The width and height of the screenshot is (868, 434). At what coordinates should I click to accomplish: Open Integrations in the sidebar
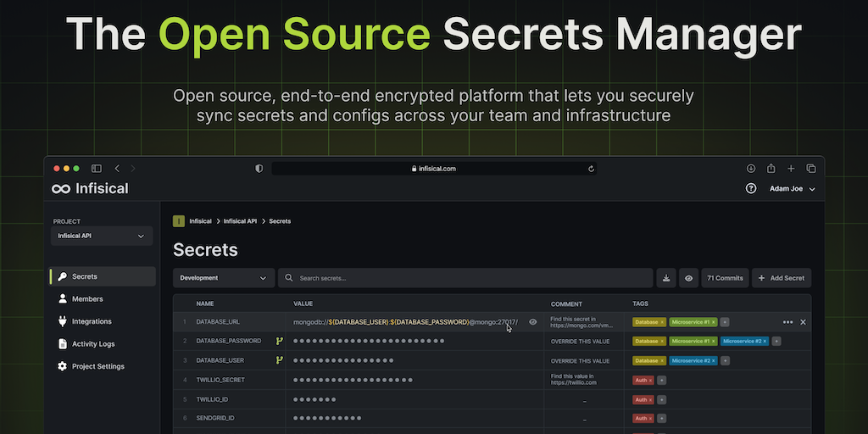tap(92, 321)
